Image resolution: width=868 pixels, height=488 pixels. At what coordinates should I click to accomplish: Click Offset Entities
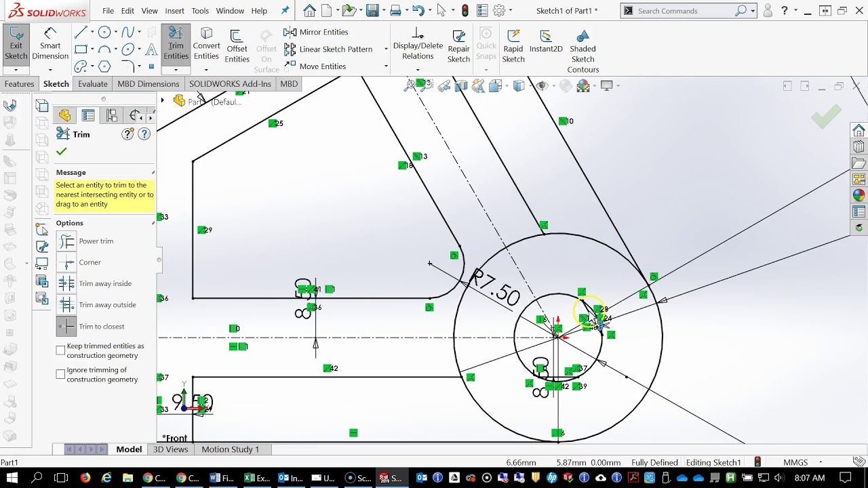[237, 46]
